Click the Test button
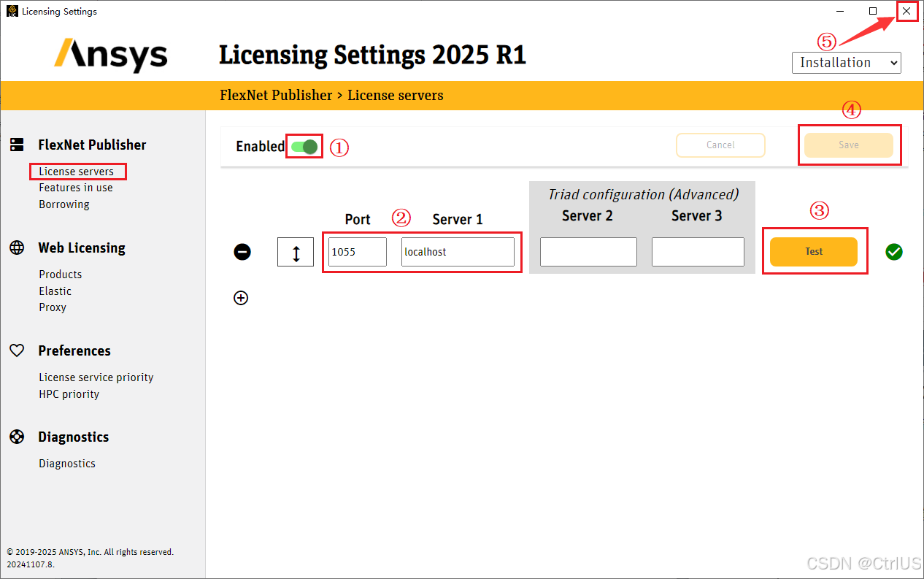 tap(814, 252)
